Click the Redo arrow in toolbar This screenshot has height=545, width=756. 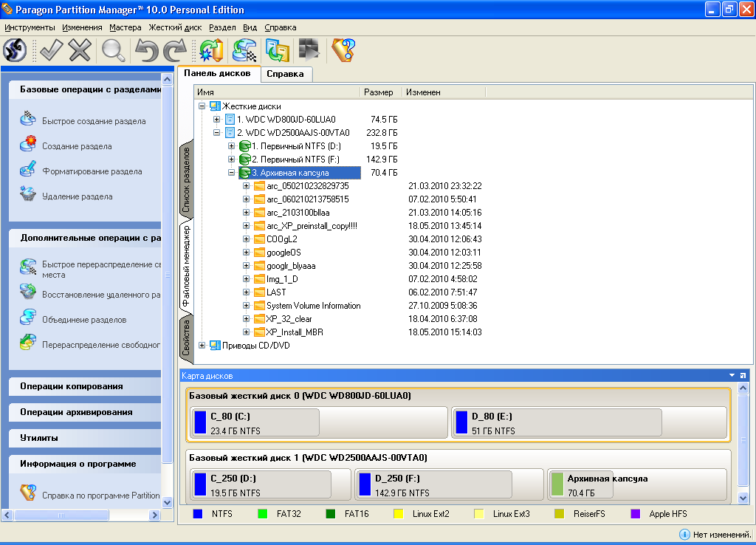click(x=174, y=50)
